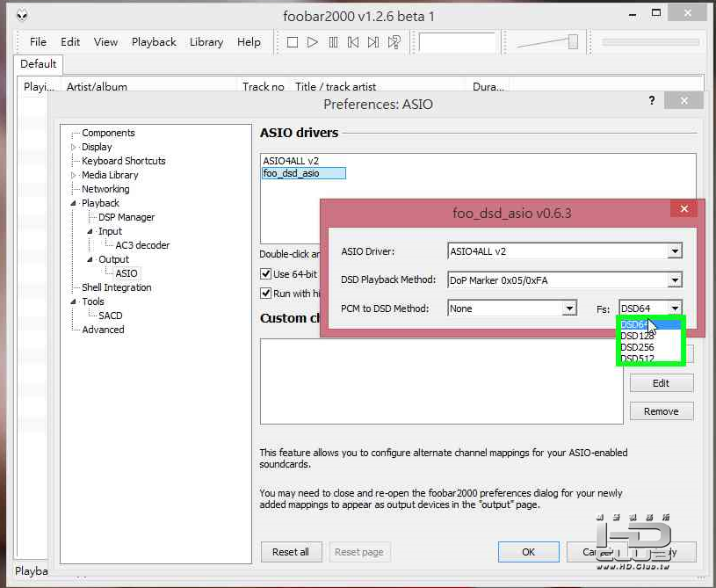
Task: Toggle the Use 64-bit checkbox
Action: click(x=266, y=274)
